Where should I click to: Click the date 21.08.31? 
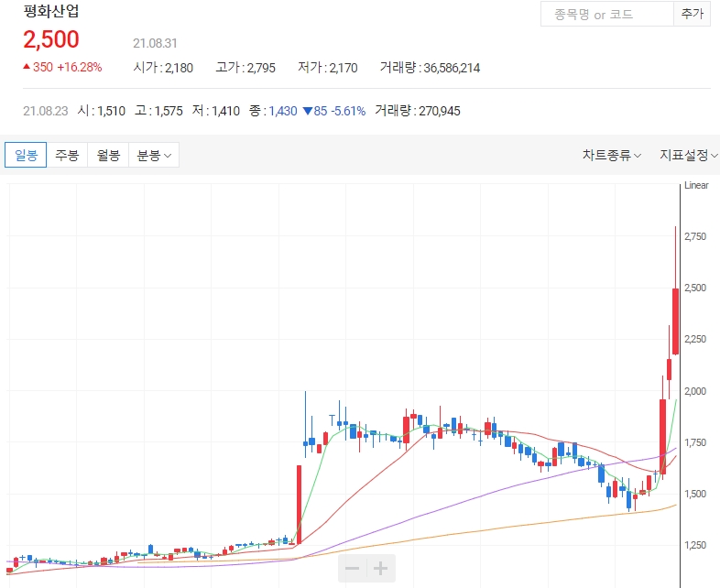[x=155, y=43]
